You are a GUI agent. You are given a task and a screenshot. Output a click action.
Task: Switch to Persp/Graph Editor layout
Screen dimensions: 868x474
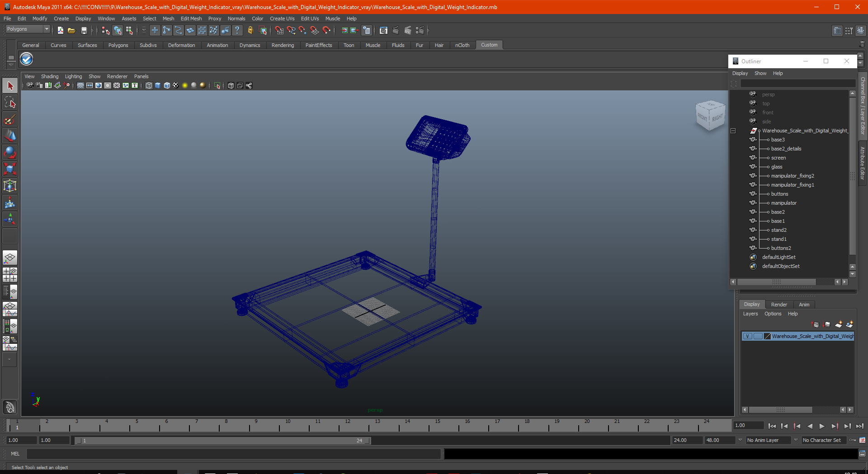pyautogui.click(x=10, y=309)
